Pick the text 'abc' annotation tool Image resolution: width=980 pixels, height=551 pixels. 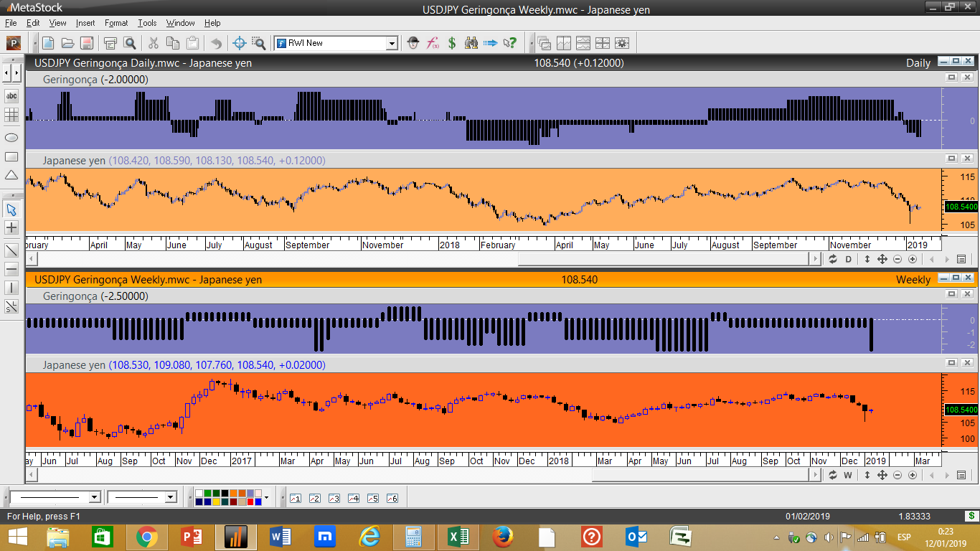tap(11, 95)
